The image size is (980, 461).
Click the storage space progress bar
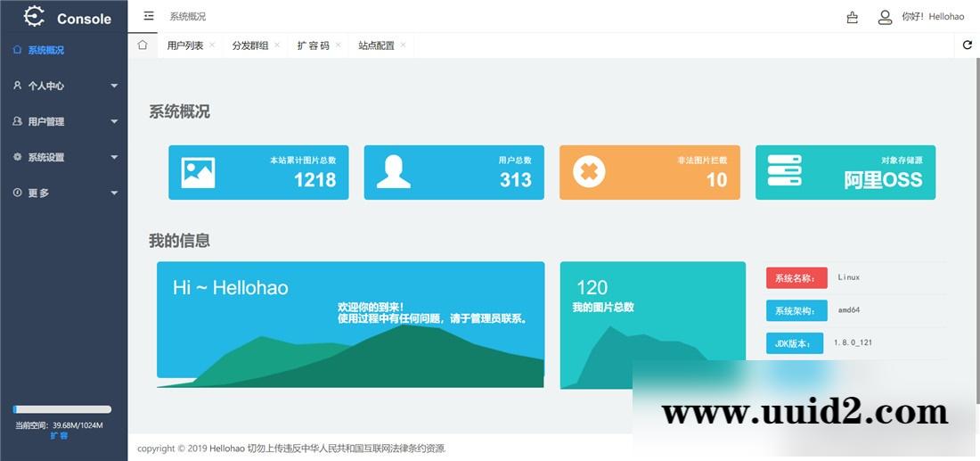pyautogui.click(x=62, y=409)
